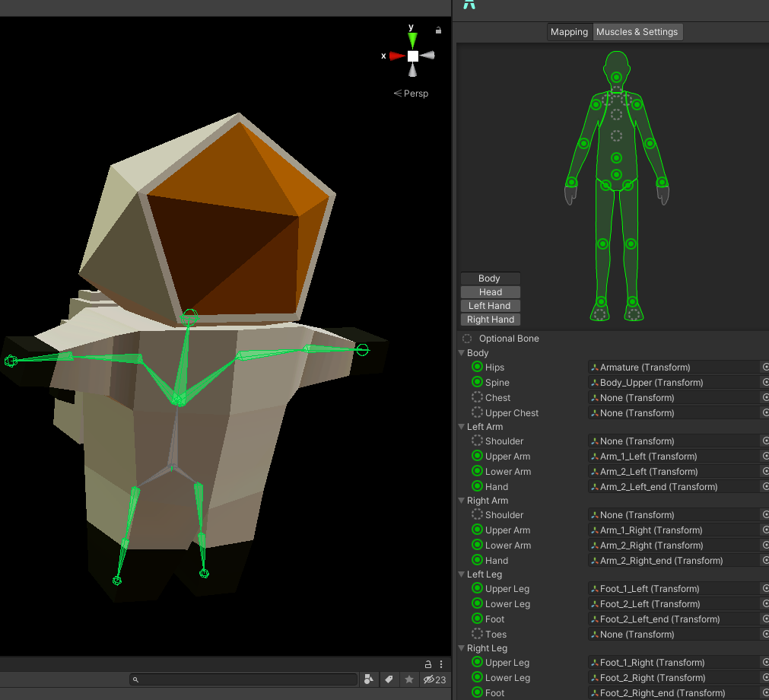Click the Search by Type filter icon

[368, 679]
